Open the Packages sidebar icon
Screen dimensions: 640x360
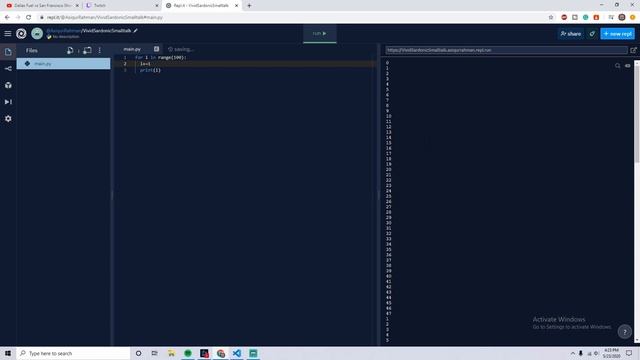pyautogui.click(x=8, y=85)
